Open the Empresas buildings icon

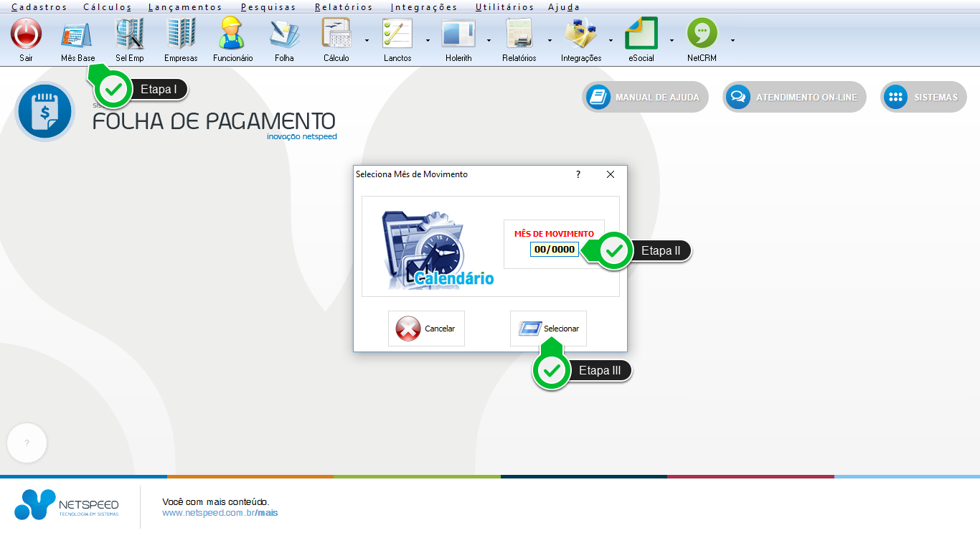[181, 34]
